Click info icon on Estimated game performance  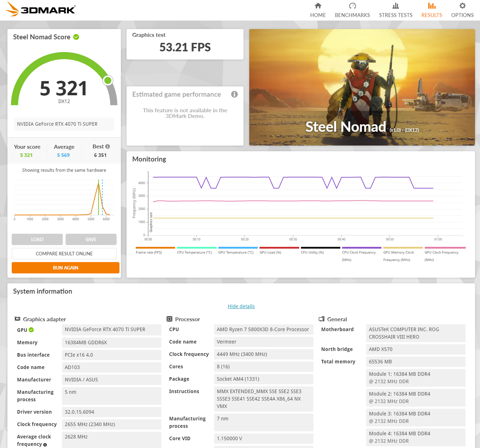[234, 94]
